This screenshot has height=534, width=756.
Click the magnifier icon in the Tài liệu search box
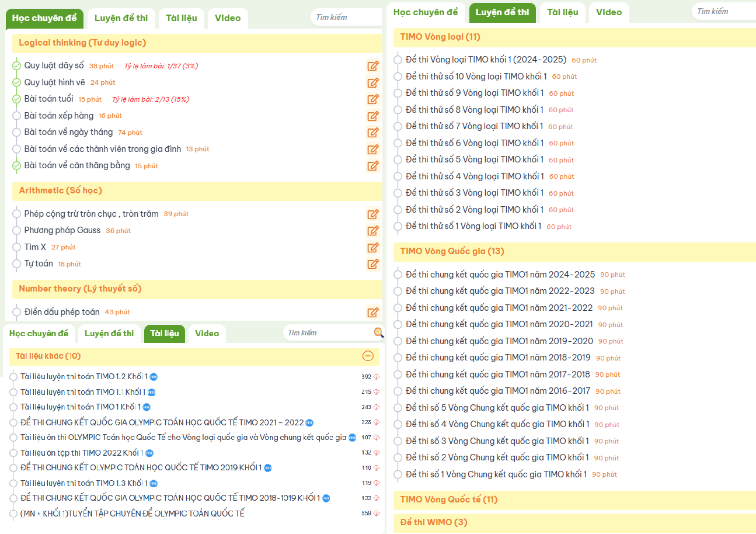pyautogui.click(x=378, y=332)
